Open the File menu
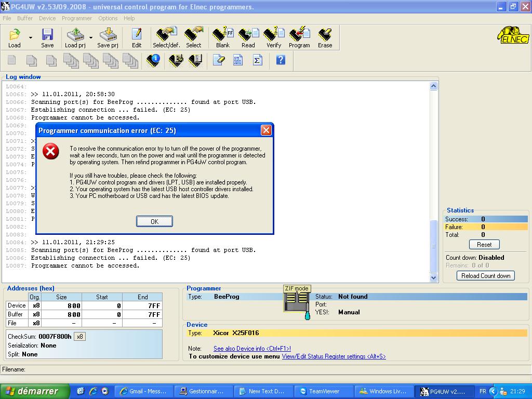Screen dimensions: 532x399 [x=7, y=18]
